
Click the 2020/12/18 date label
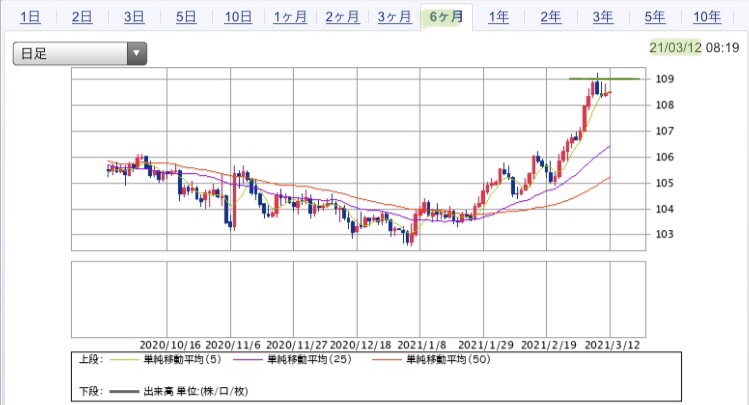click(361, 345)
